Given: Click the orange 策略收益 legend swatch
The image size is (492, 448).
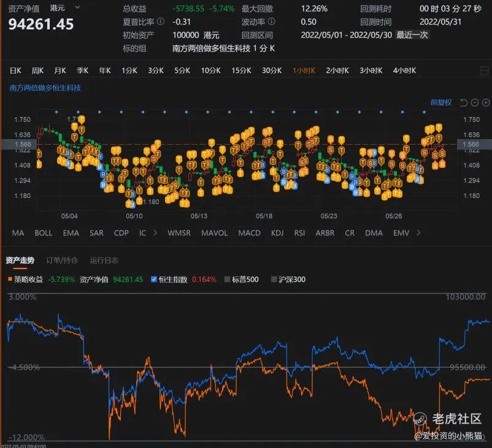Looking at the screenshot, I should click(10, 279).
